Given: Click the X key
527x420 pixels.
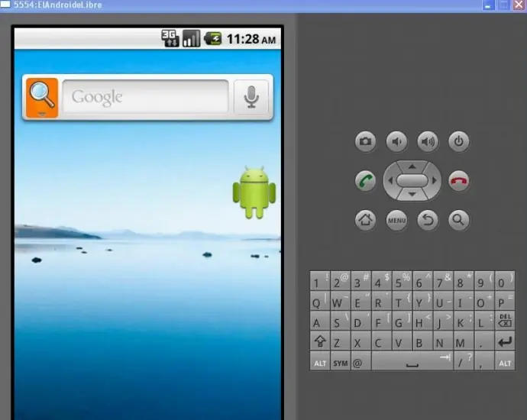Looking at the screenshot, I should point(361,341).
